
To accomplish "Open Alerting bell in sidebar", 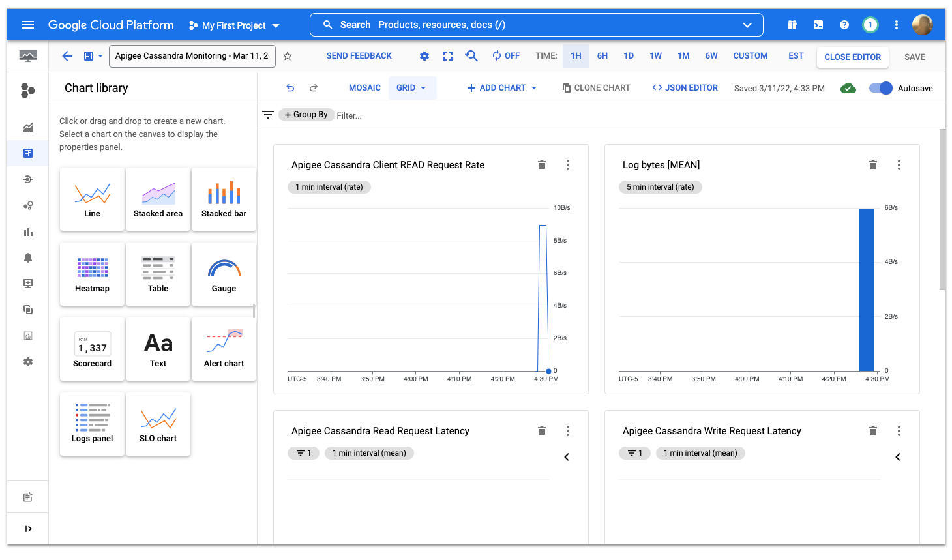I will point(28,258).
